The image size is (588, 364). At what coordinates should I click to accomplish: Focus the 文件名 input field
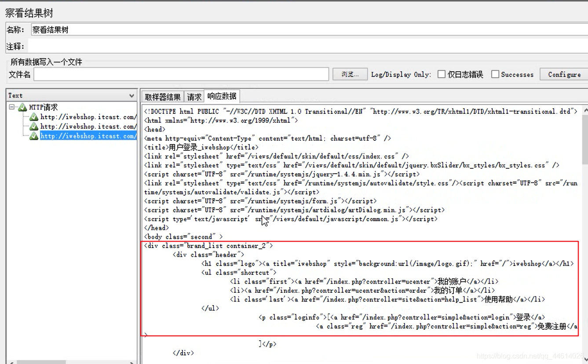[181, 74]
